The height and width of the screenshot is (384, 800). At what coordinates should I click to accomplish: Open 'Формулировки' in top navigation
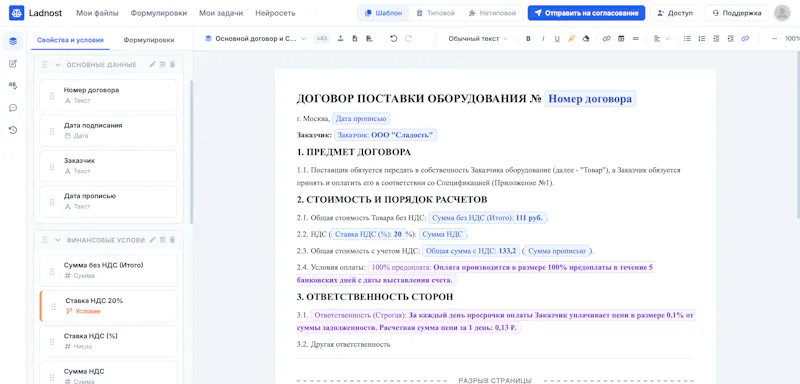pos(159,13)
